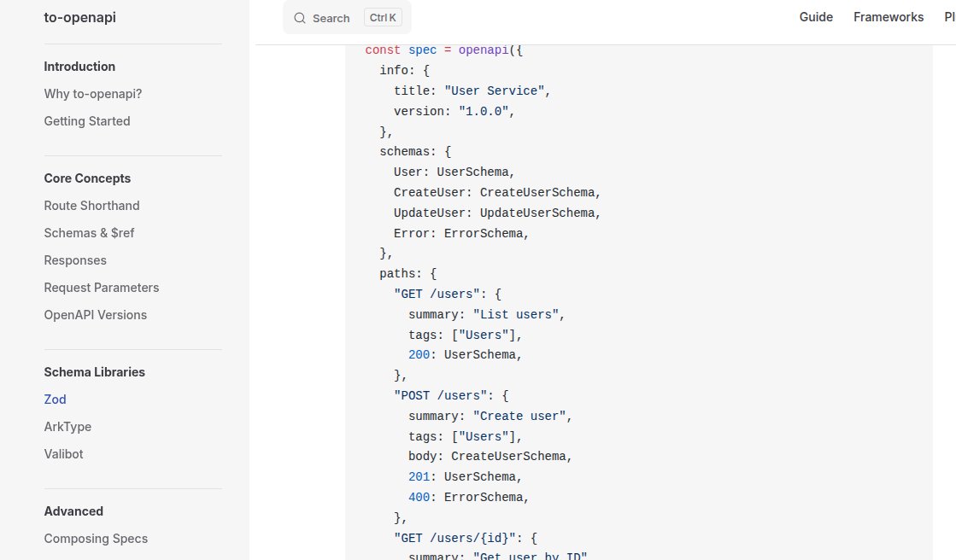Navigate to Route Shorthand

tap(91, 206)
